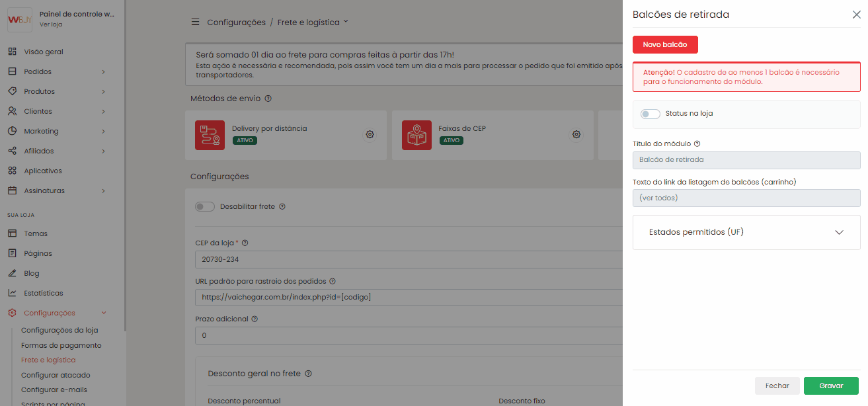Click help icon next to Métodos de envio
Screen dimensions: 868x406
[x=268, y=99]
